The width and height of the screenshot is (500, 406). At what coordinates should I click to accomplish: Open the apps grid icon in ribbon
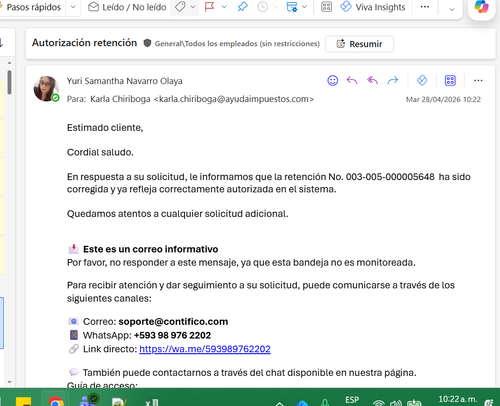coord(326,7)
